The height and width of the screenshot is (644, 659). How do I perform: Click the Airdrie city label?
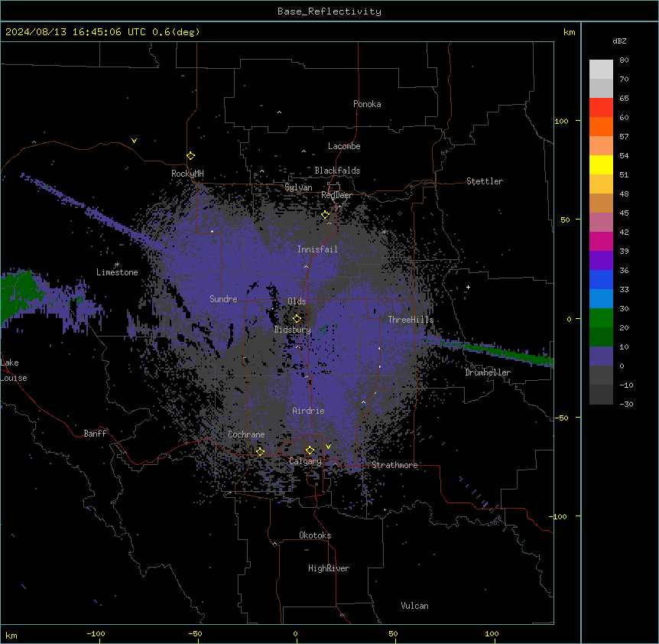(309, 411)
